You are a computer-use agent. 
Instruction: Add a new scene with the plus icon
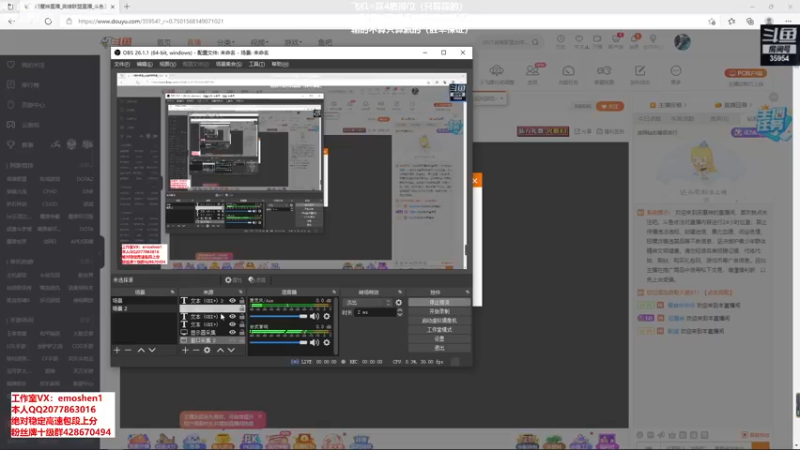[x=117, y=350]
